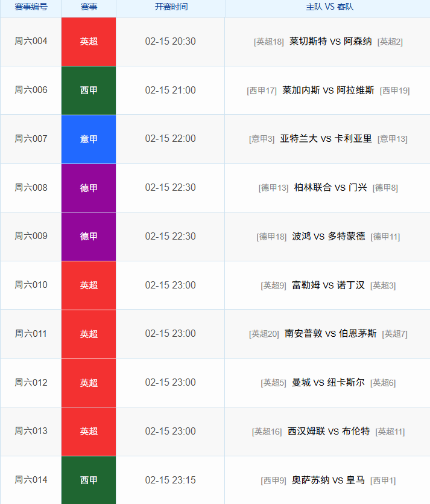This screenshot has height=504, width=430.
Task: Click the [英超5] rank tag
Action: (273, 383)
